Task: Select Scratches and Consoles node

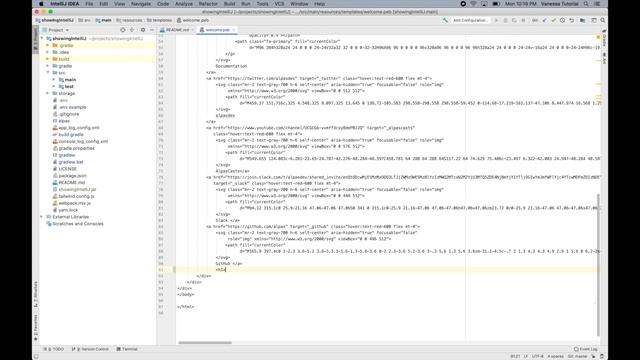Action: click(78, 224)
